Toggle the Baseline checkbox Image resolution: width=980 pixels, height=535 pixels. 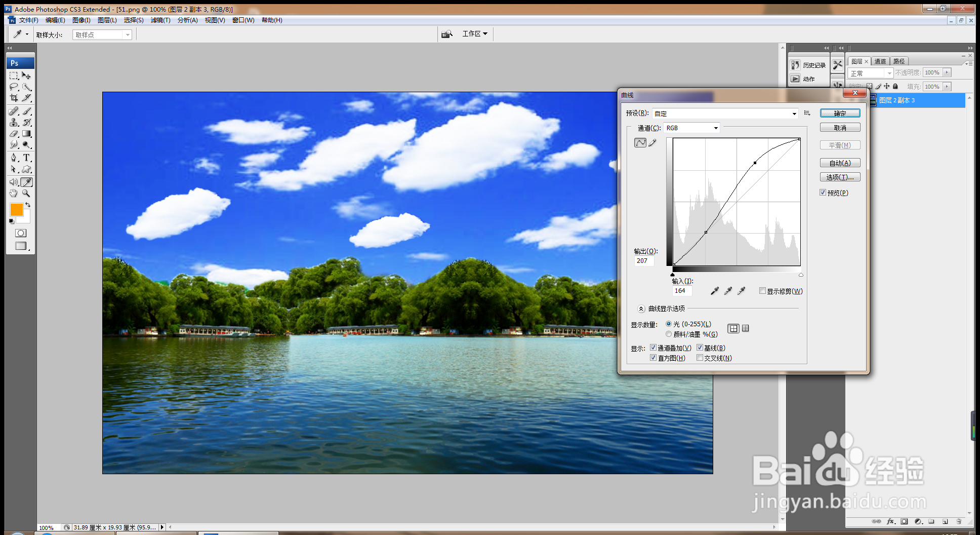pyautogui.click(x=700, y=348)
